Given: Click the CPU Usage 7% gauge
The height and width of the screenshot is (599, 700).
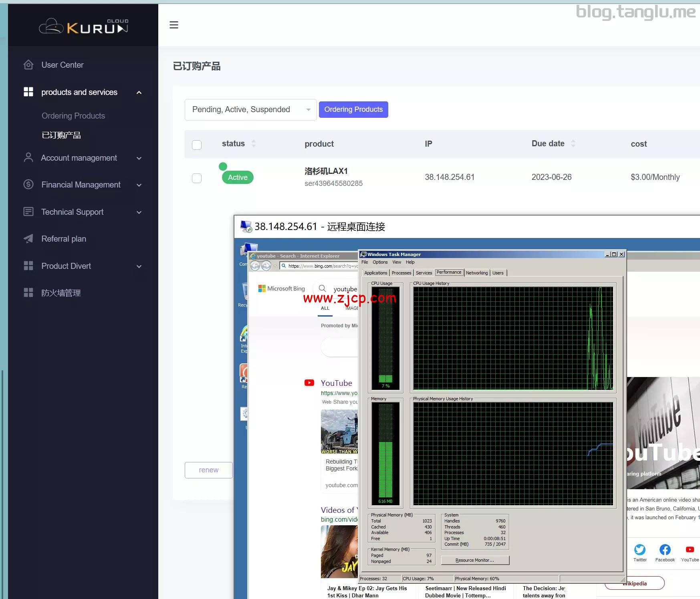Looking at the screenshot, I should click(x=385, y=338).
